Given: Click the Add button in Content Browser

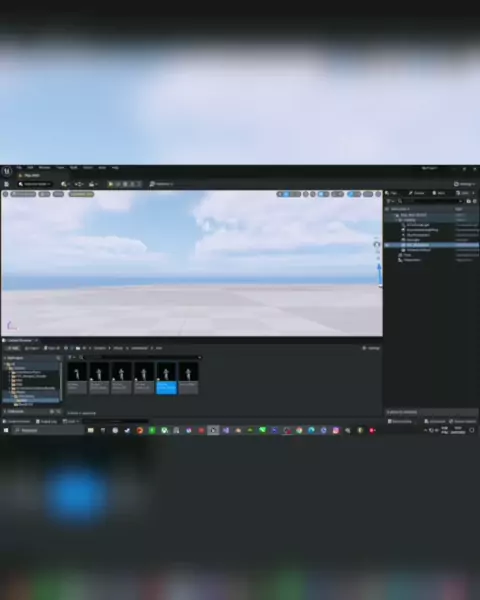Looking at the screenshot, I should [13, 348].
